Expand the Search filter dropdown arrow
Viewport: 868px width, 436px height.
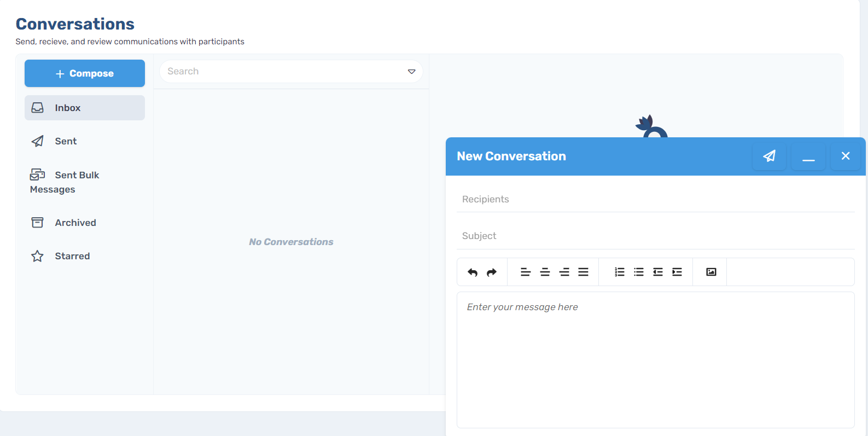tap(411, 72)
